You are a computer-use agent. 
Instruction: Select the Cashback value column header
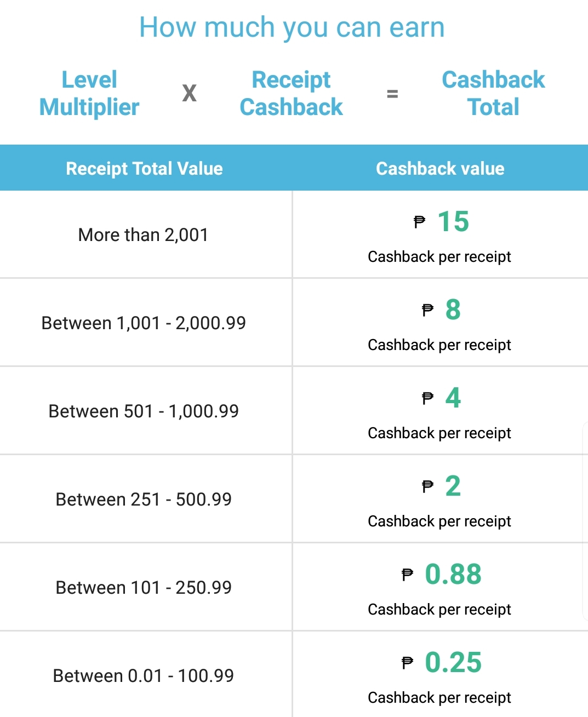(x=440, y=168)
